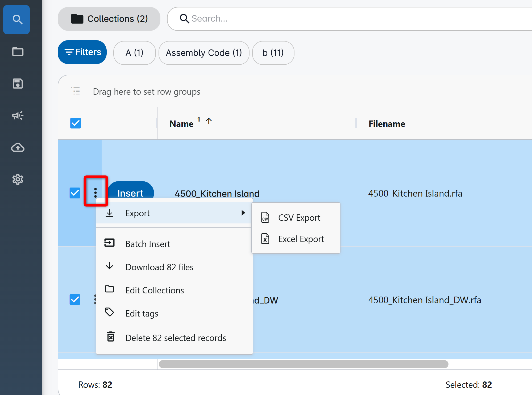The height and width of the screenshot is (395, 532).
Task: Choose CSV Export option
Action: tap(299, 218)
